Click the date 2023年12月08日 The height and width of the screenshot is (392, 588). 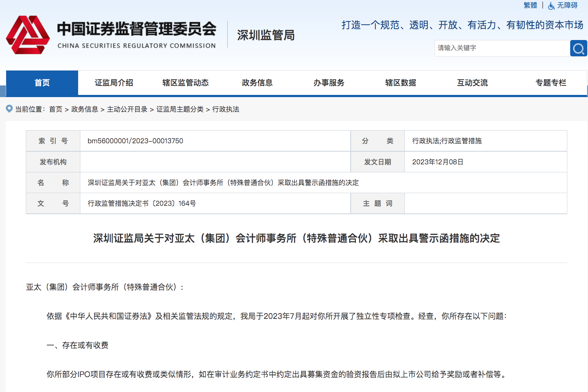[x=438, y=162]
